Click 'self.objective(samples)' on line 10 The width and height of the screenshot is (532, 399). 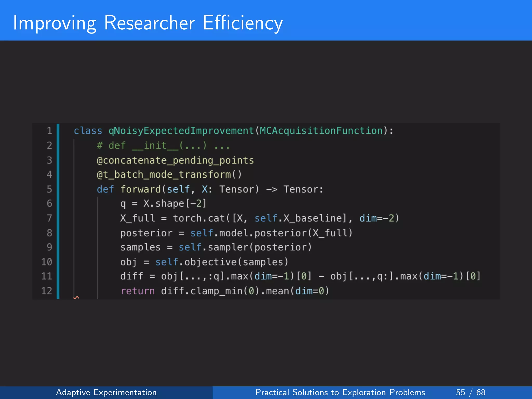pyautogui.click(x=222, y=262)
